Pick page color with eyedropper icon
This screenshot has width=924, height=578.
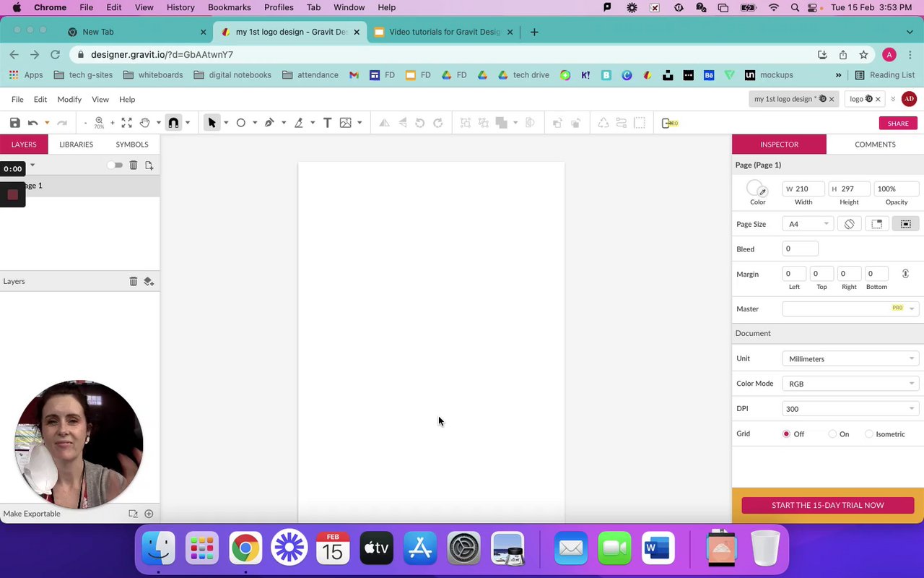coord(762,192)
